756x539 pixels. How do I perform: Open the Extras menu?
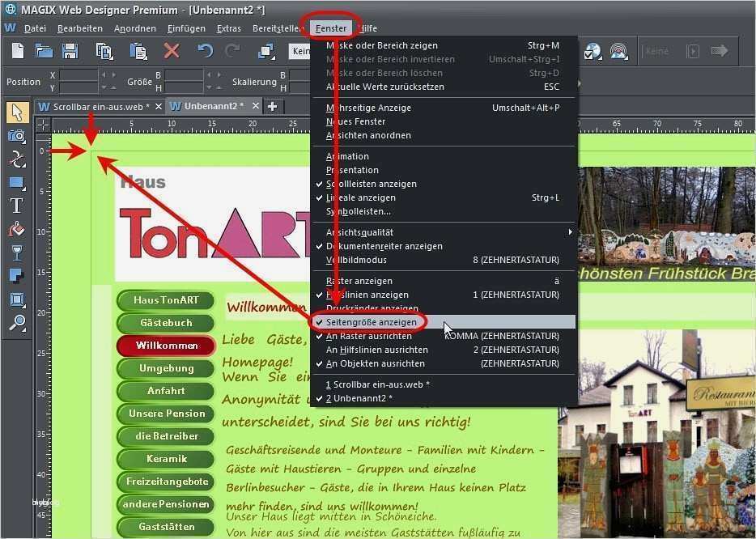pos(228,28)
